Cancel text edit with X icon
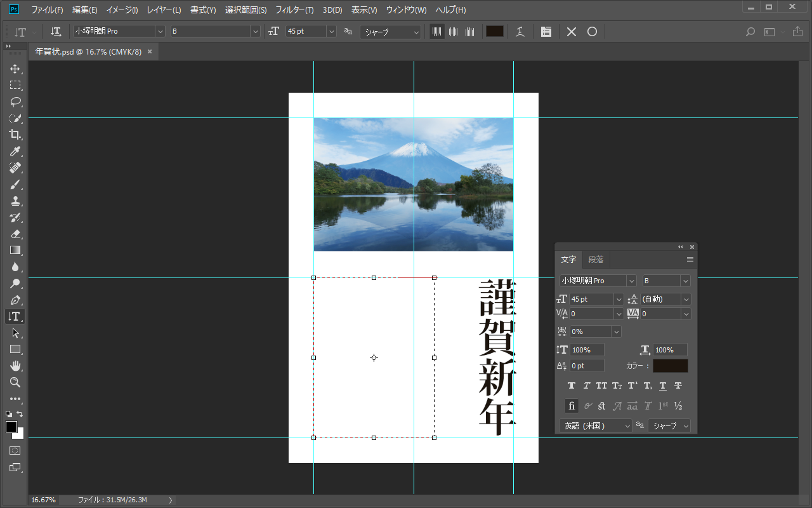Screen dimensions: 812x508 pyautogui.click(x=572, y=32)
